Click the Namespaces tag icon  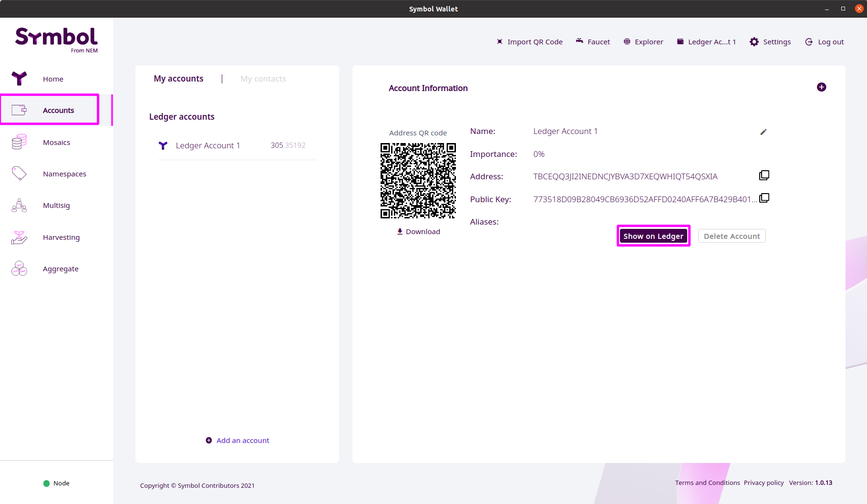click(19, 174)
